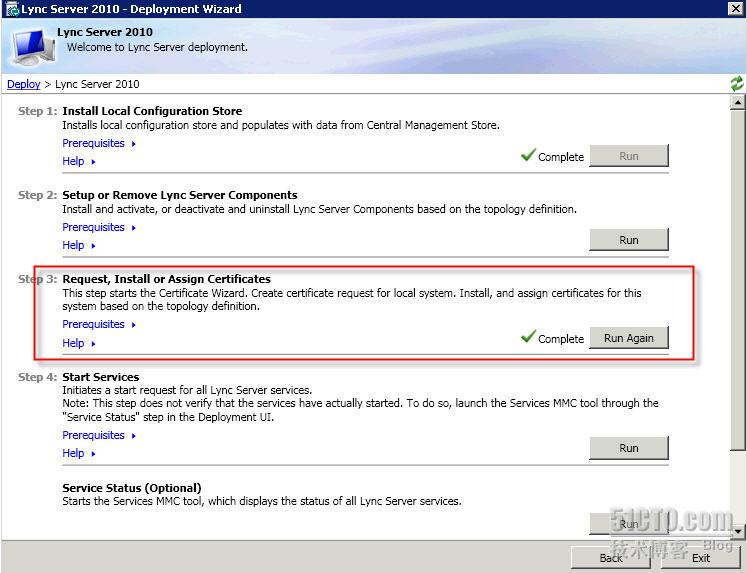Click the Deployment Wizard title bar icon

pos(11,9)
